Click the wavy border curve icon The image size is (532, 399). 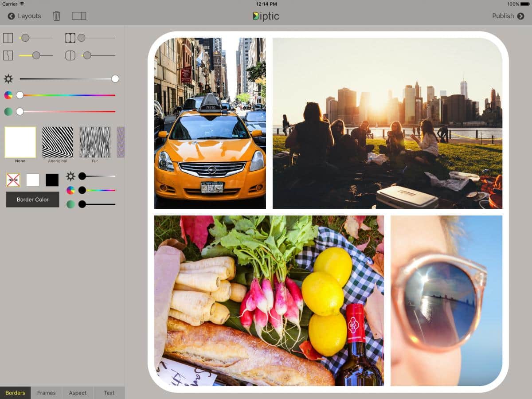(x=8, y=55)
